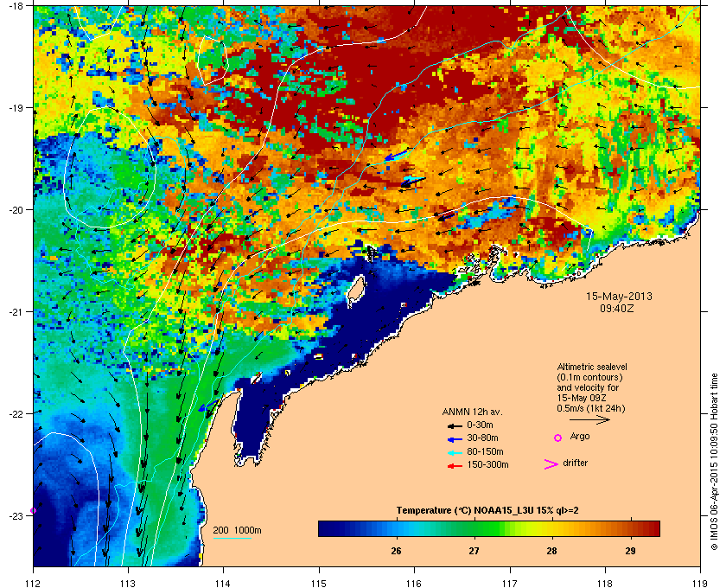Click the 'Altimetric sealevel' caption text

[592, 367]
